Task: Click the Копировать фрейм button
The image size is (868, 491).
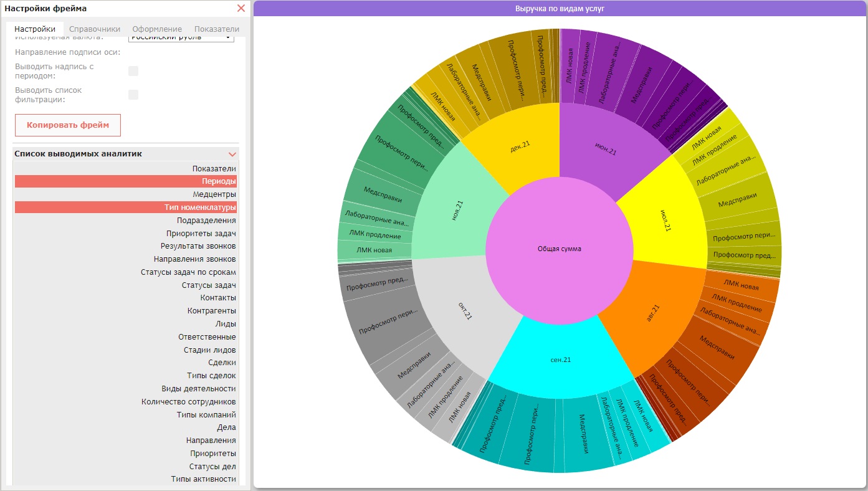Action: [x=68, y=125]
